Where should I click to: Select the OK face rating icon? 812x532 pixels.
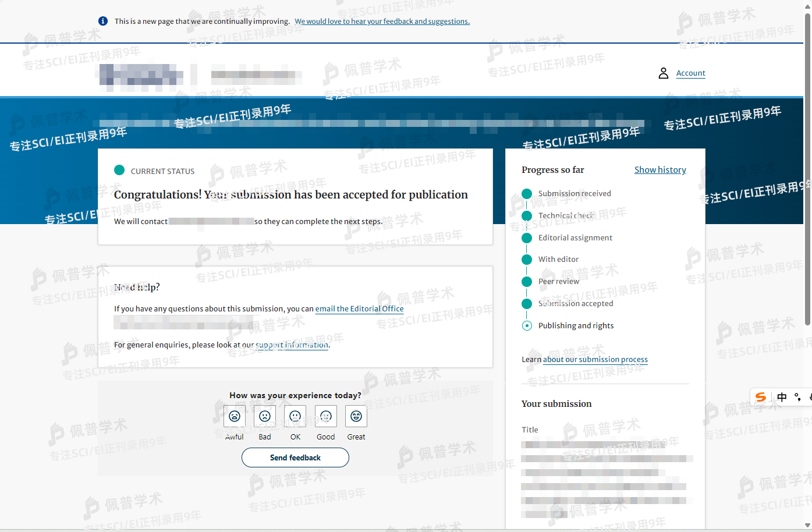pos(295,416)
